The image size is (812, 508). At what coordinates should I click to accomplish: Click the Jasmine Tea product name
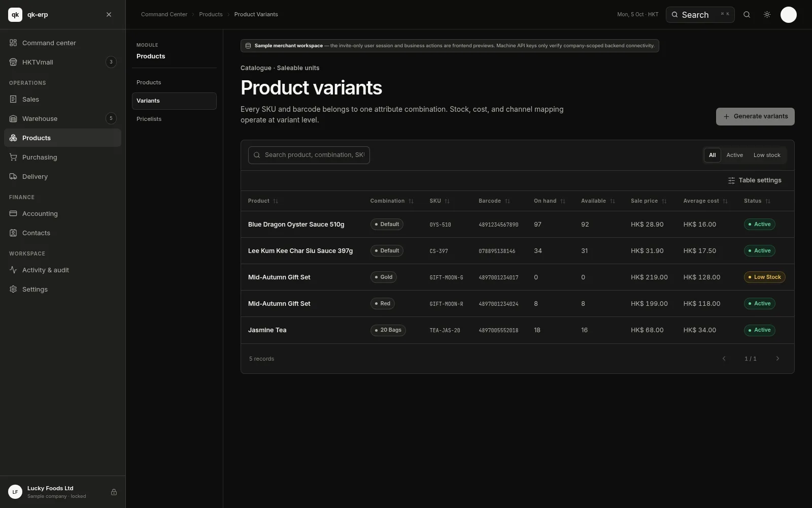click(x=267, y=330)
